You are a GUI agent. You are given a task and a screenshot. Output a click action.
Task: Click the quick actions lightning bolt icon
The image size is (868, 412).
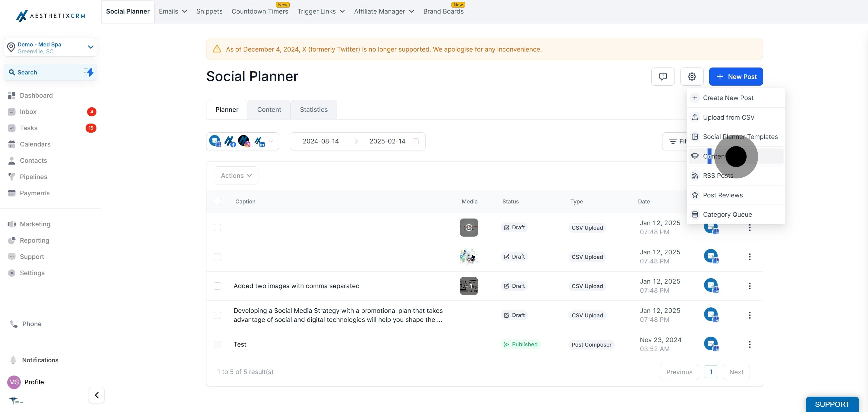[x=89, y=72]
